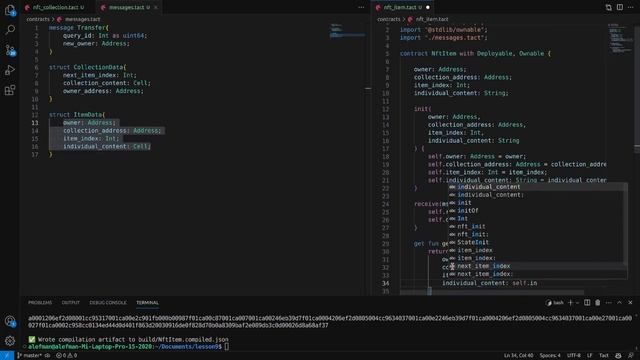
Task: Open the Search view in activity bar
Action: [10, 29]
